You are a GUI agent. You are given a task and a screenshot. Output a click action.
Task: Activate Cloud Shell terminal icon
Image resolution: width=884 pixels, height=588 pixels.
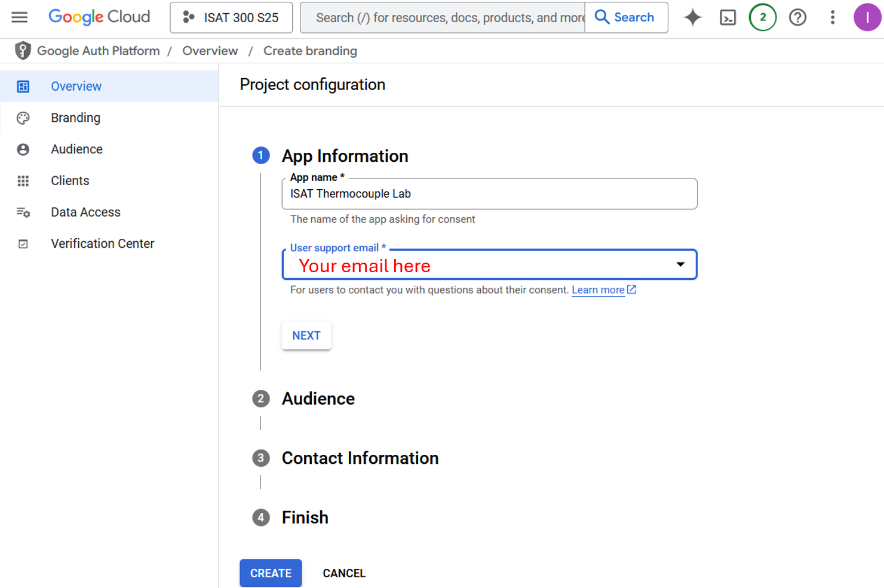[728, 17]
